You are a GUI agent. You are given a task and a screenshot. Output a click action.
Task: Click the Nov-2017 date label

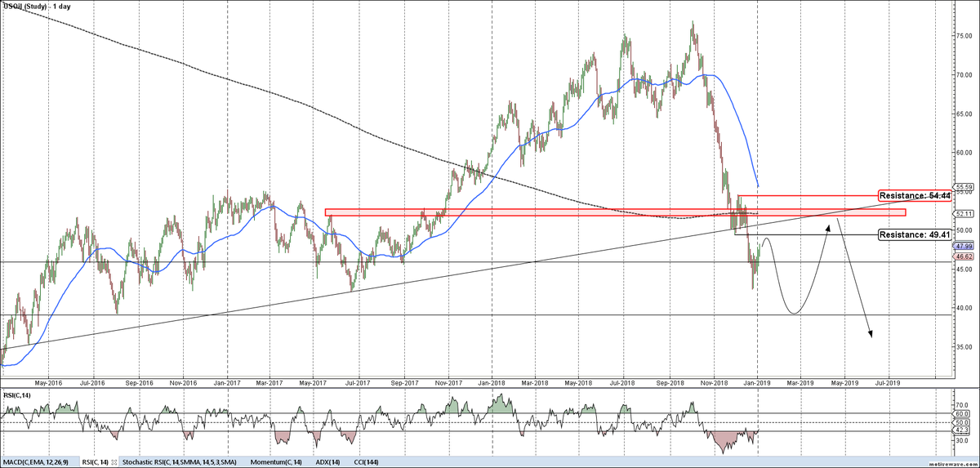coord(449,382)
